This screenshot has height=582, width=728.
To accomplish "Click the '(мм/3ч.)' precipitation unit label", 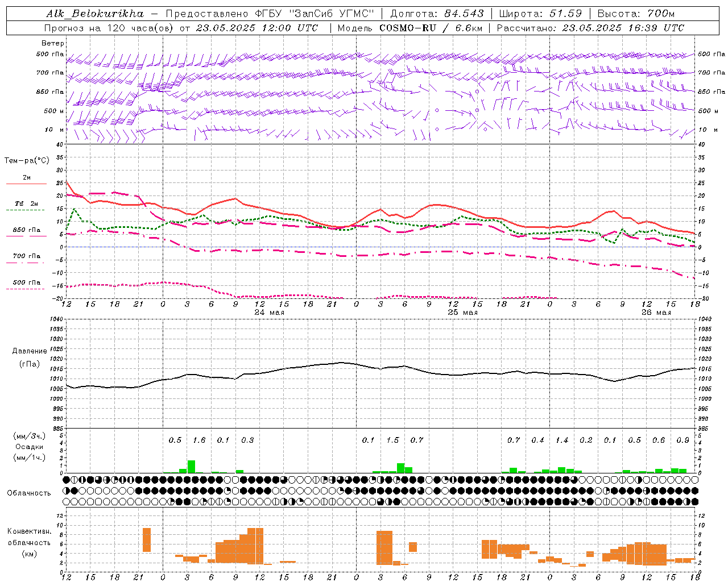I will [29, 436].
